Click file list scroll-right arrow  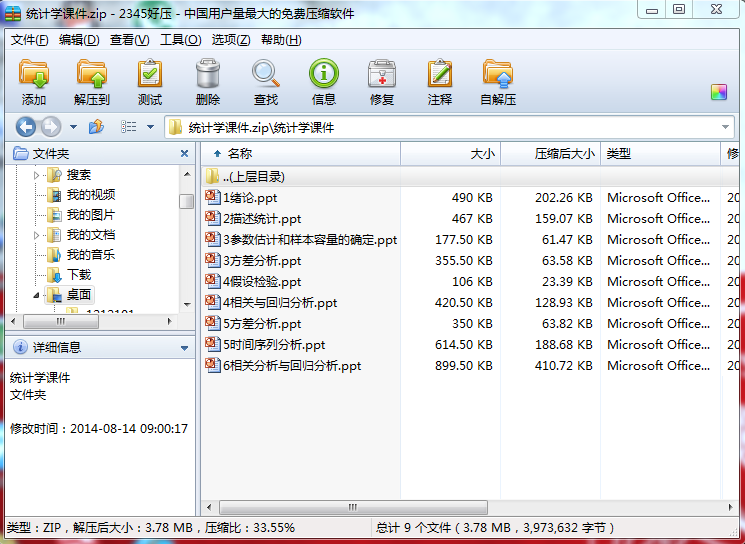pyautogui.click(x=730, y=507)
